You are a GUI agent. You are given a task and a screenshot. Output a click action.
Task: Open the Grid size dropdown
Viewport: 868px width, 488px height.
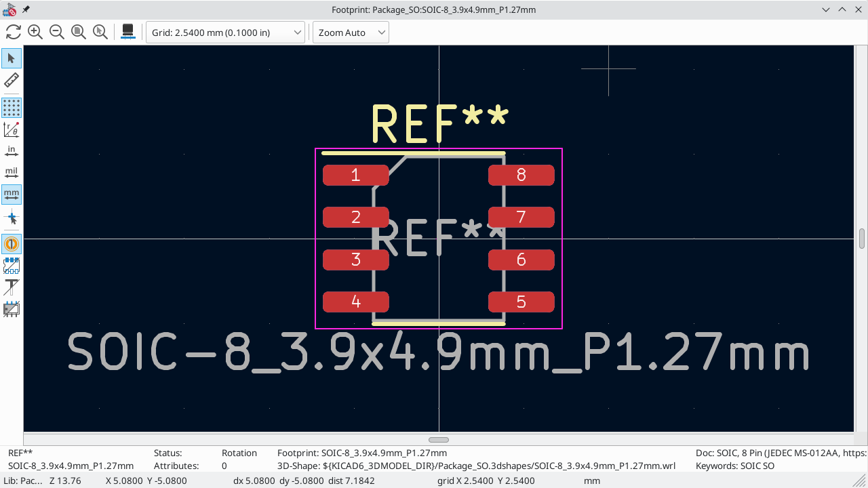point(226,33)
